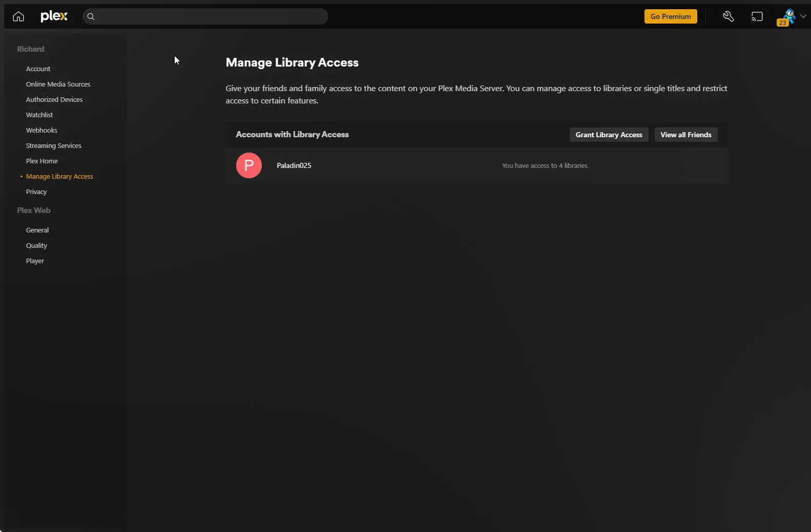Click the Plex logo

coord(54,16)
